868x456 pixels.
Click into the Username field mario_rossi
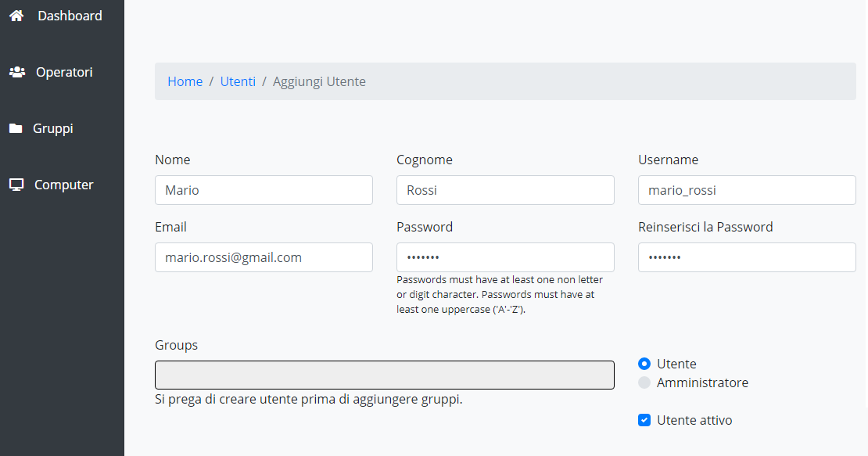pyautogui.click(x=747, y=190)
